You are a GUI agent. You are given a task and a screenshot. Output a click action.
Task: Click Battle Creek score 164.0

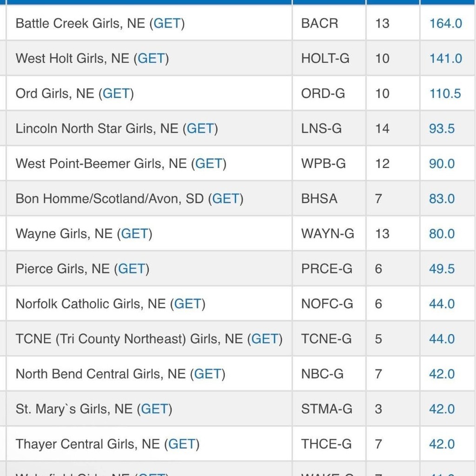[x=445, y=23]
